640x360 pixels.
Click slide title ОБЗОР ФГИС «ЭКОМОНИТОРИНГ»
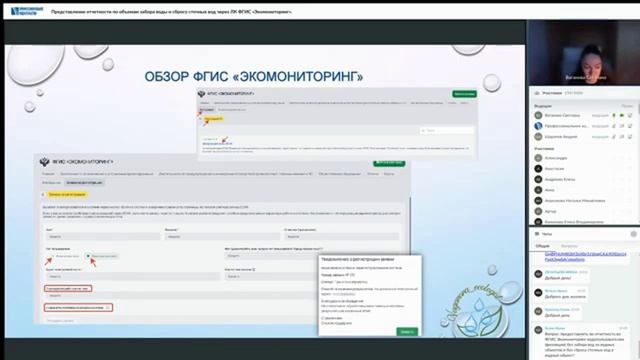pyautogui.click(x=253, y=76)
